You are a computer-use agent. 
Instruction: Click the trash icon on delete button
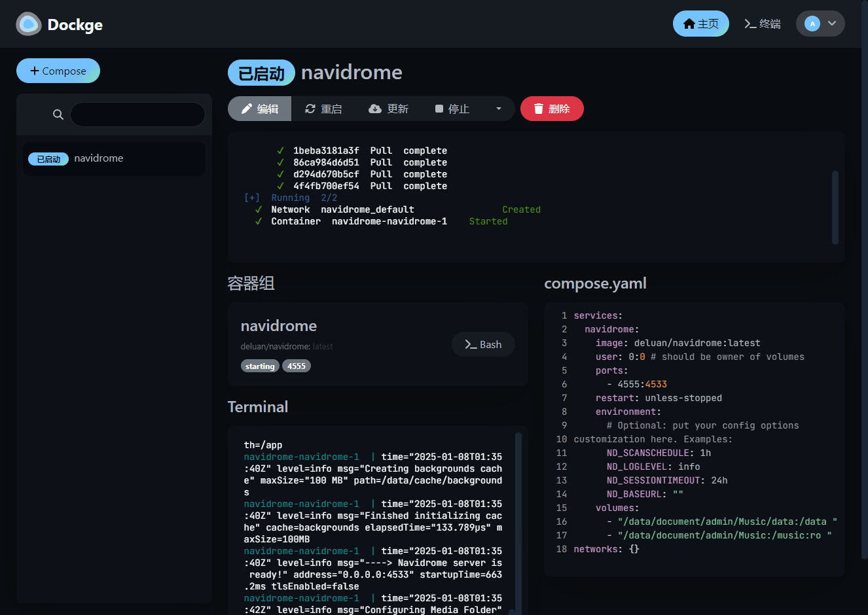(x=539, y=109)
